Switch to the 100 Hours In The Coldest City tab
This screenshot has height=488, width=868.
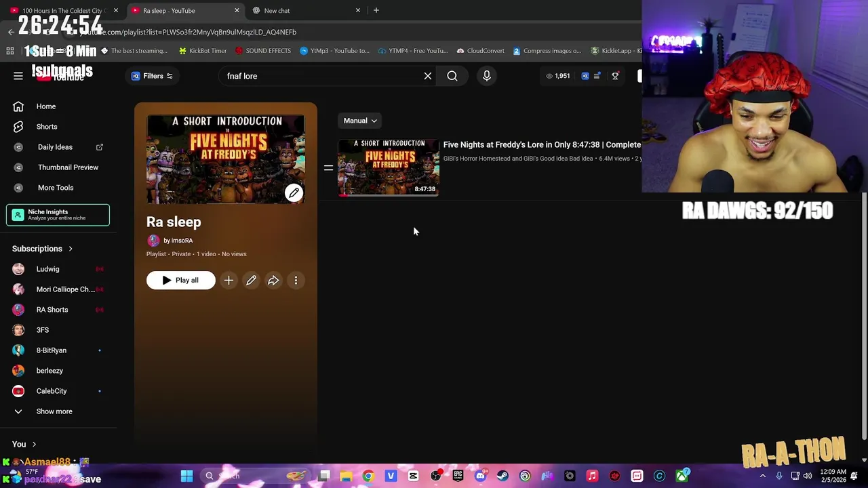coord(62,10)
